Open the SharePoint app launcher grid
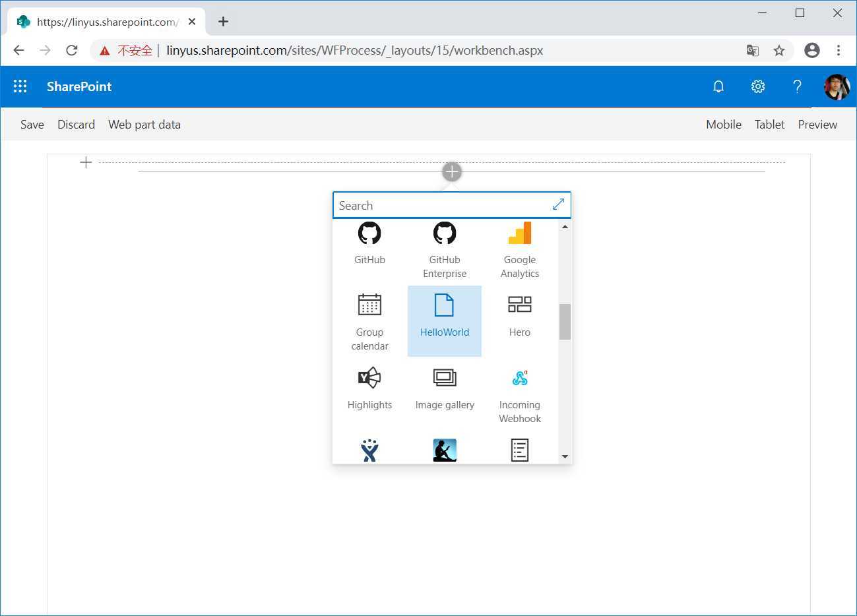857x616 pixels. pos(20,86)
